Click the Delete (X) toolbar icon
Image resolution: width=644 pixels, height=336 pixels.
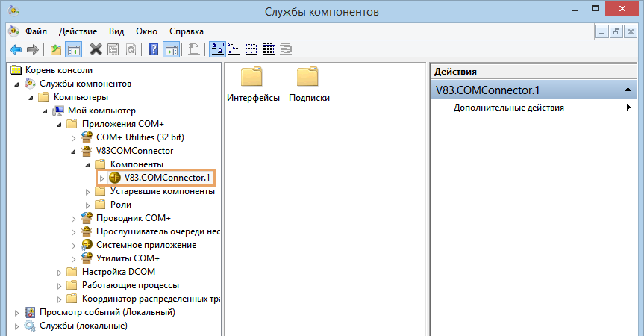click(x=96, y=49)
